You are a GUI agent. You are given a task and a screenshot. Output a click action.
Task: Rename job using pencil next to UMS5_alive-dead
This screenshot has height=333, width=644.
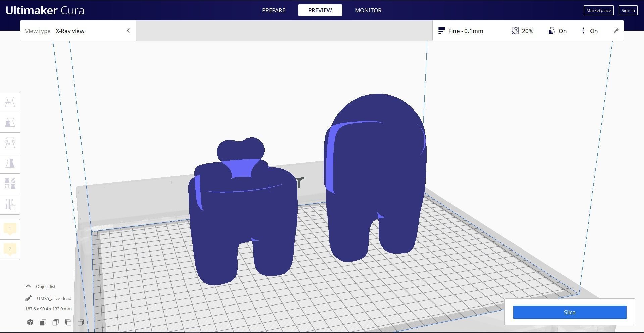29,298
